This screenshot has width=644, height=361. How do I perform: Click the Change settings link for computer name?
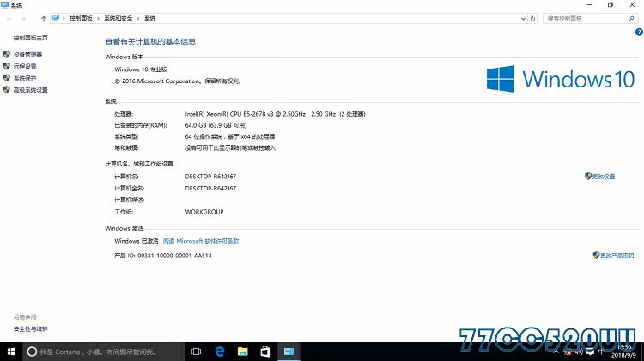tap(603, 177)
